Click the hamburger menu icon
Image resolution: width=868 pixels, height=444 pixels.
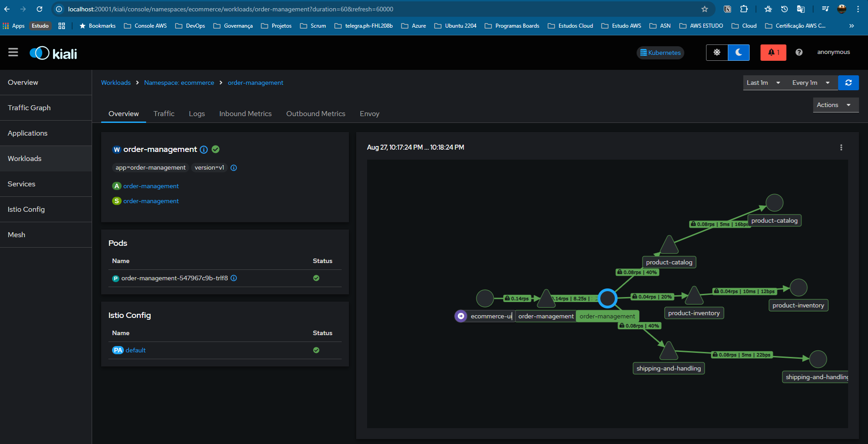coord(13,53)
